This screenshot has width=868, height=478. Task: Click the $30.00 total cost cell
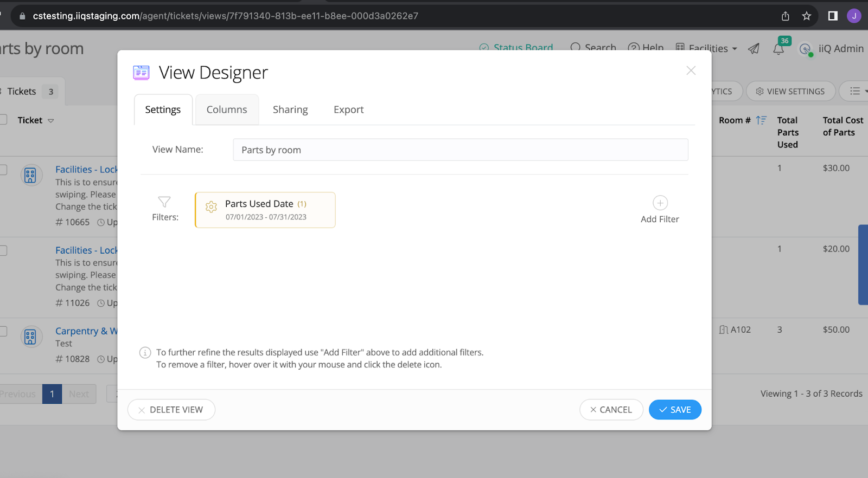tap(836, 168)
